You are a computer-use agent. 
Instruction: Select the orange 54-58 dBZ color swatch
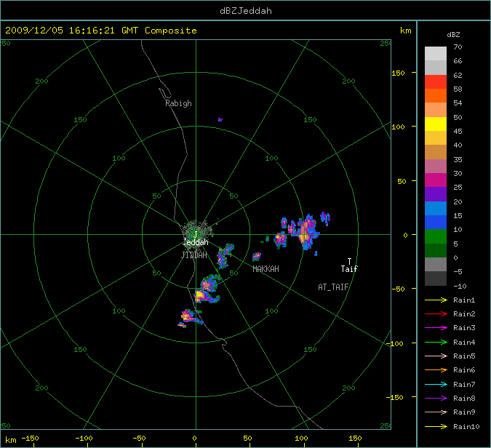436,96
